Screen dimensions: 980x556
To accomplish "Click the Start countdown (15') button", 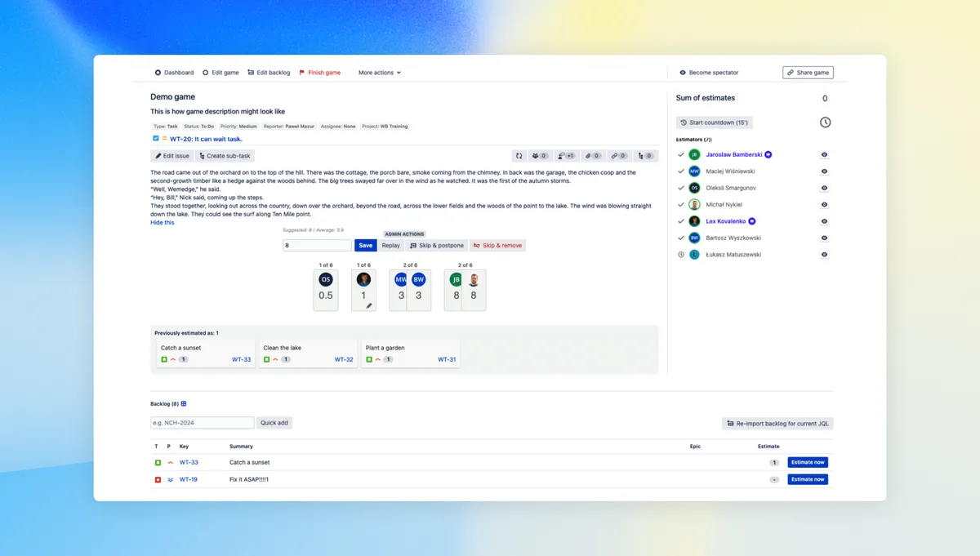I will pos(714,122).
